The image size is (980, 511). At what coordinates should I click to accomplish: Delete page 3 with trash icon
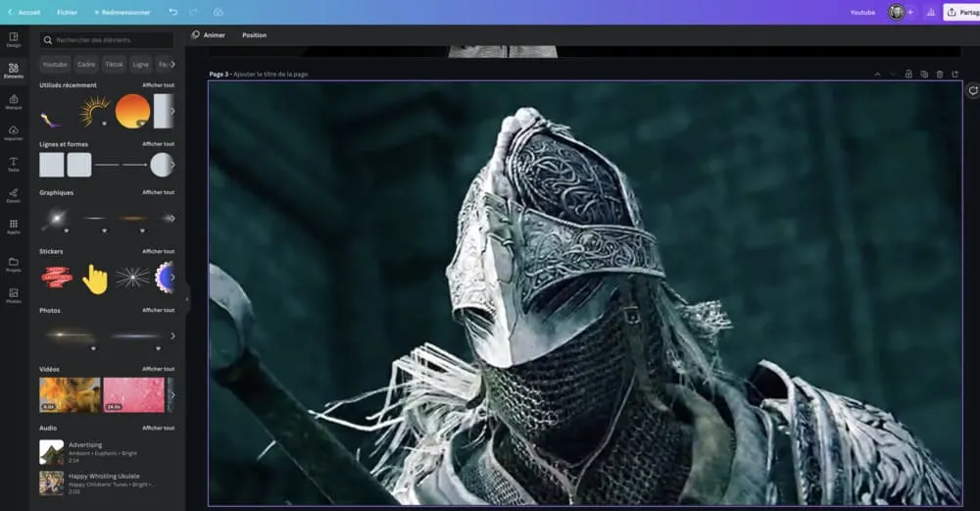(940, 74)
